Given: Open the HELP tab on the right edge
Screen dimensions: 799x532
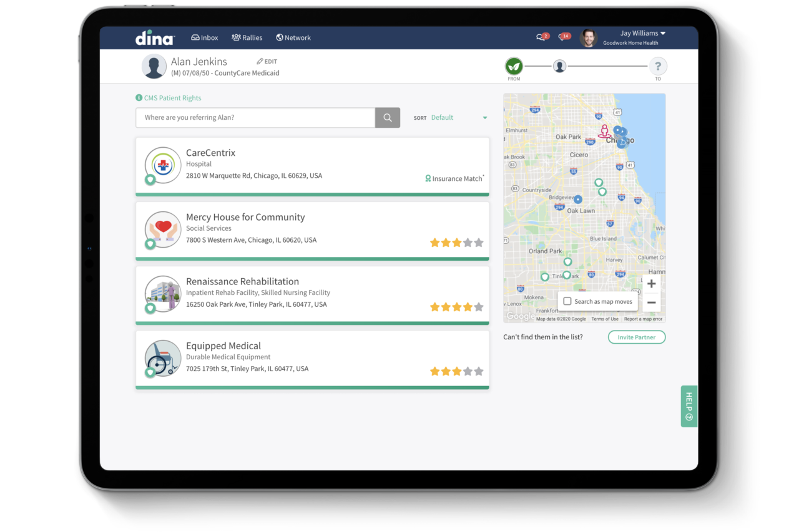Looking at the screenshot, I should [689, 406].
